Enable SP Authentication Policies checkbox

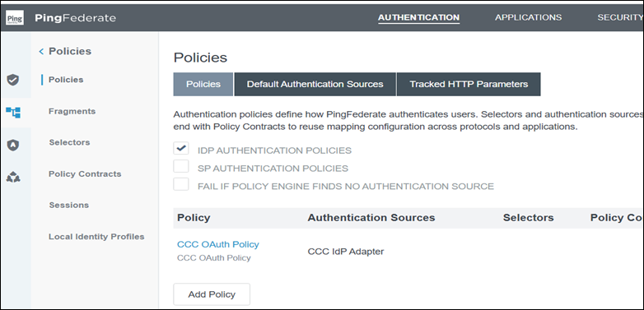180,166
